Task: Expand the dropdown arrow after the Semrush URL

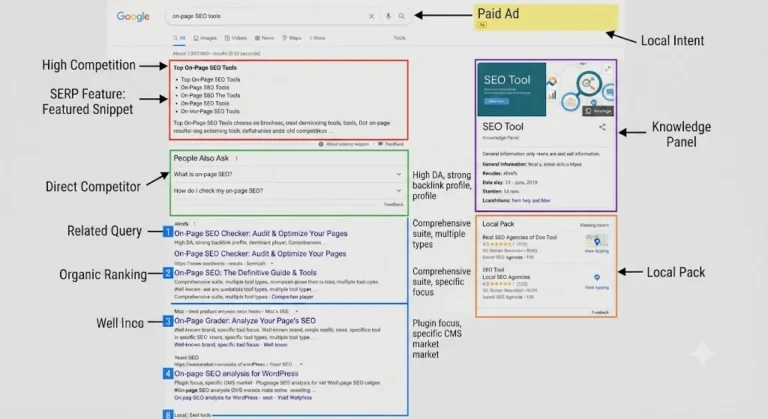Action: [x=272, y=264]
